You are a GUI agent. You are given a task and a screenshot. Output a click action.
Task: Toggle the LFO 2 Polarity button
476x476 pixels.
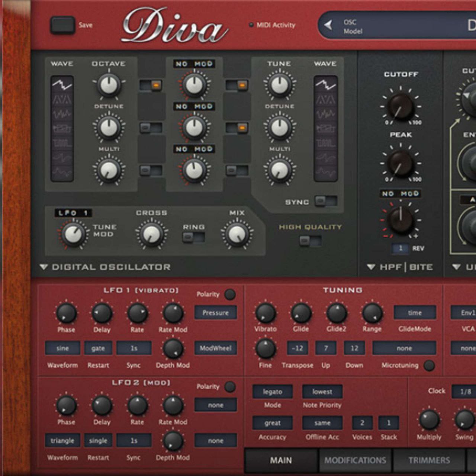click(x=230, y=387)
